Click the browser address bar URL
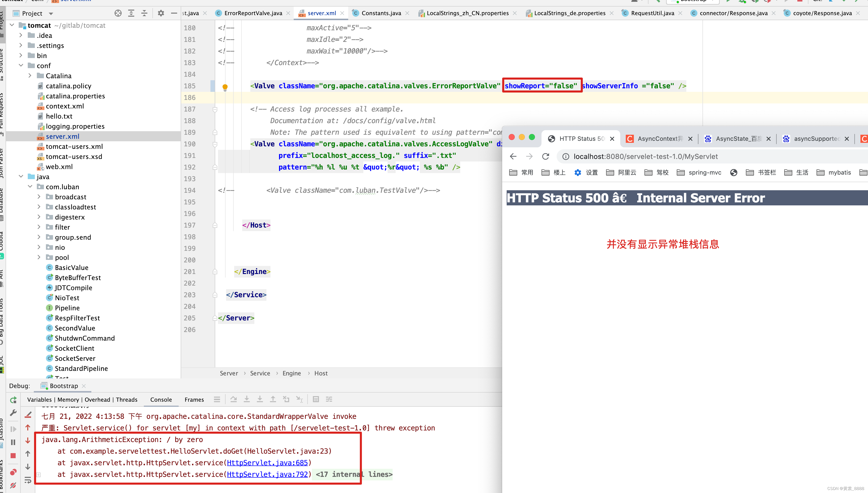This screenshot has width=868, height=493. pyautogui.click(x=646, y=156)
